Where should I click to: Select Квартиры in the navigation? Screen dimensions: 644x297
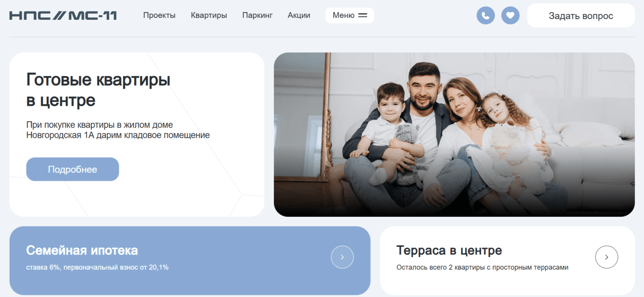pos(209,15)
